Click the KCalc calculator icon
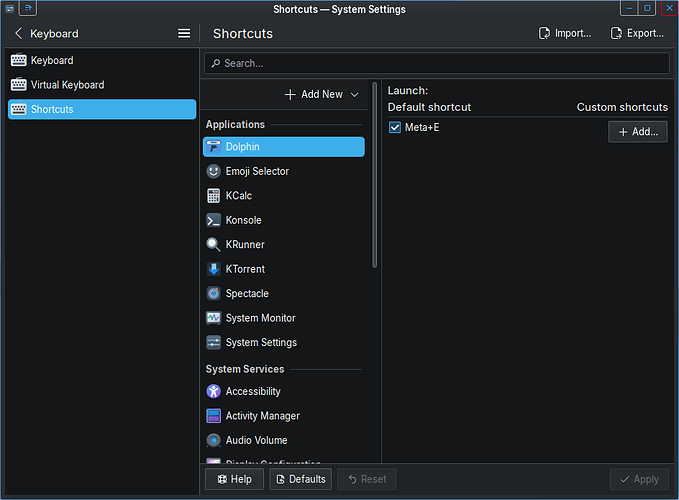Viewport: 679px width, 500px height. (213, 196)
